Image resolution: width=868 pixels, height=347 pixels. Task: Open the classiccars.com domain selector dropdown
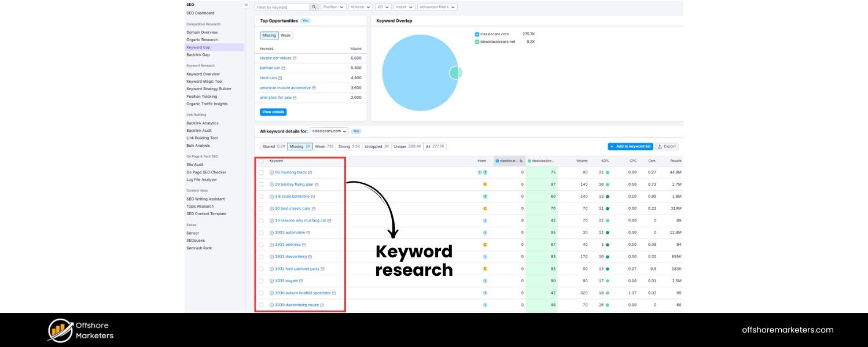tap(330, 131)
